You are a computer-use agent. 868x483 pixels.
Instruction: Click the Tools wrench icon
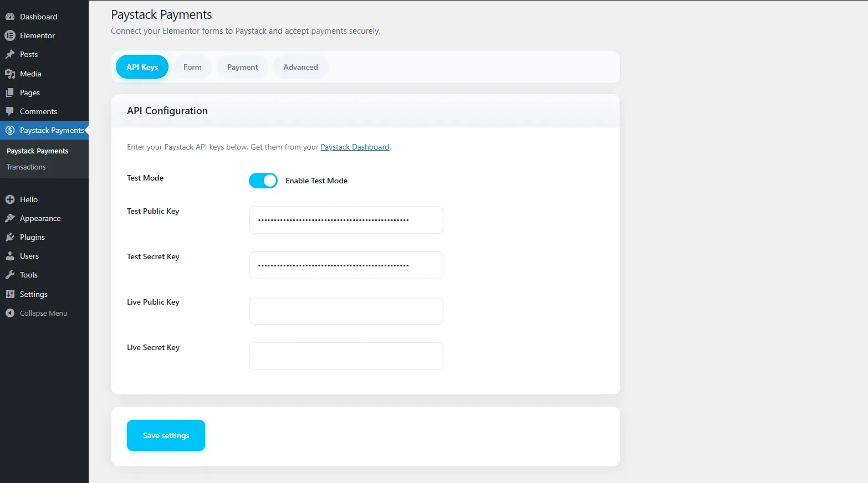[x=10, y=275]
